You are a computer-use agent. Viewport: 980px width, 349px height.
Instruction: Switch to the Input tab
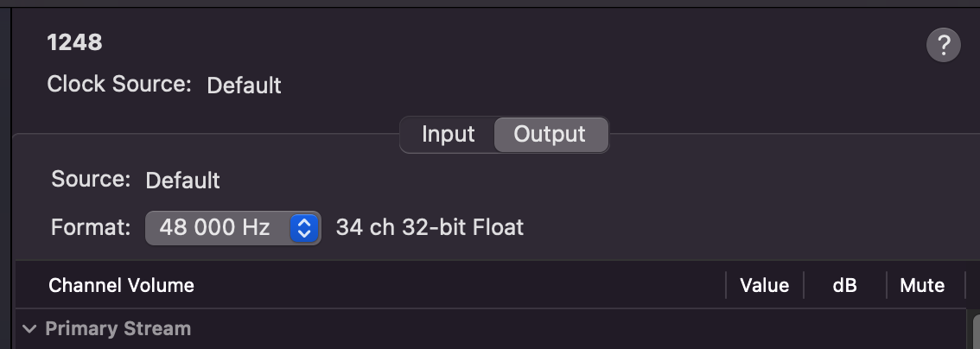click(x=449, y=134)
